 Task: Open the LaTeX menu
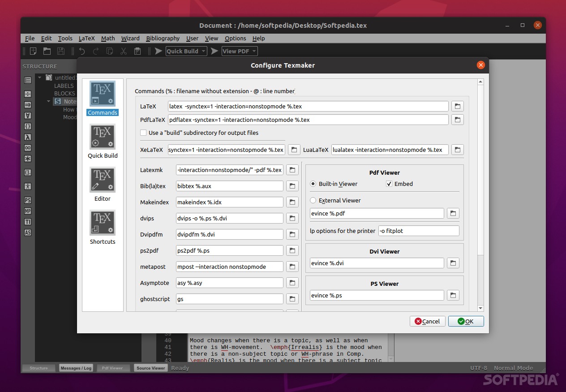point(87,39)
